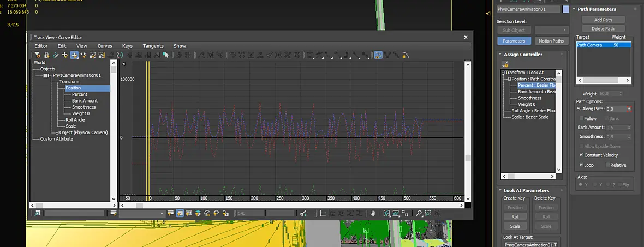
Task: Toggle the Loop checkbox
Action: [x=581, y=165]
